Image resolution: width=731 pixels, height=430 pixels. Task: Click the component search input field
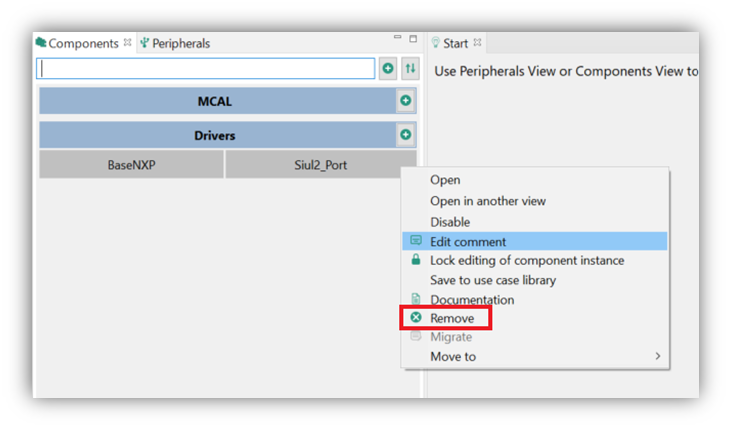point(205,69)
